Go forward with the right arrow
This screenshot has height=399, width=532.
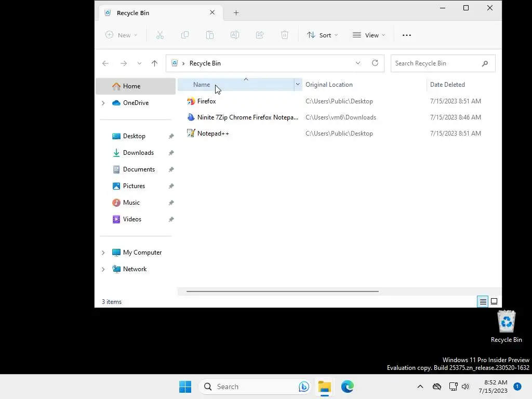point(124,63)
